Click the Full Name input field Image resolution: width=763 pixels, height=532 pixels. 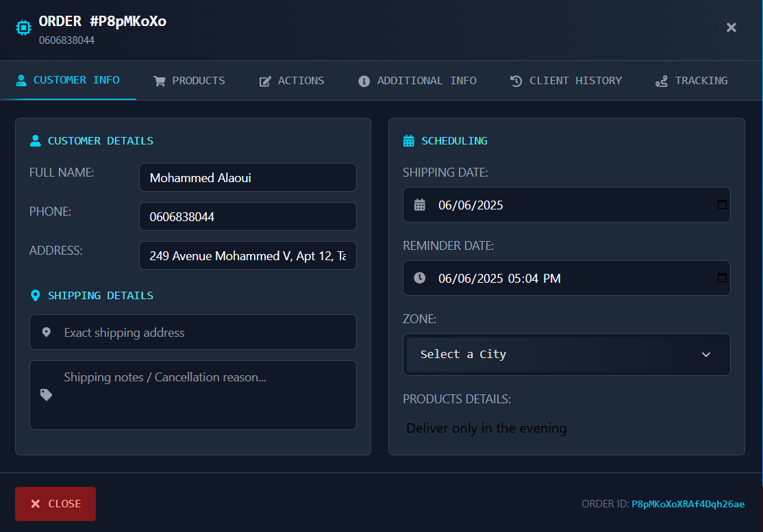247,178
